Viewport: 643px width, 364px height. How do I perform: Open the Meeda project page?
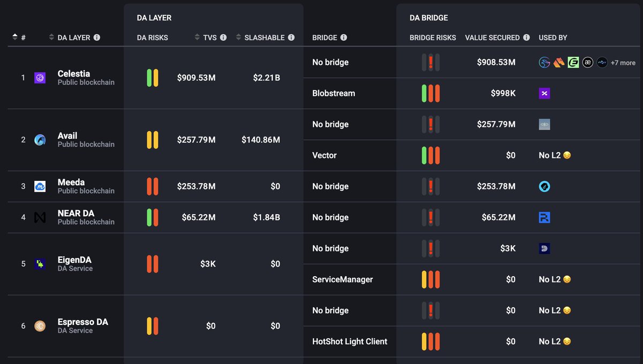(71, 182)
